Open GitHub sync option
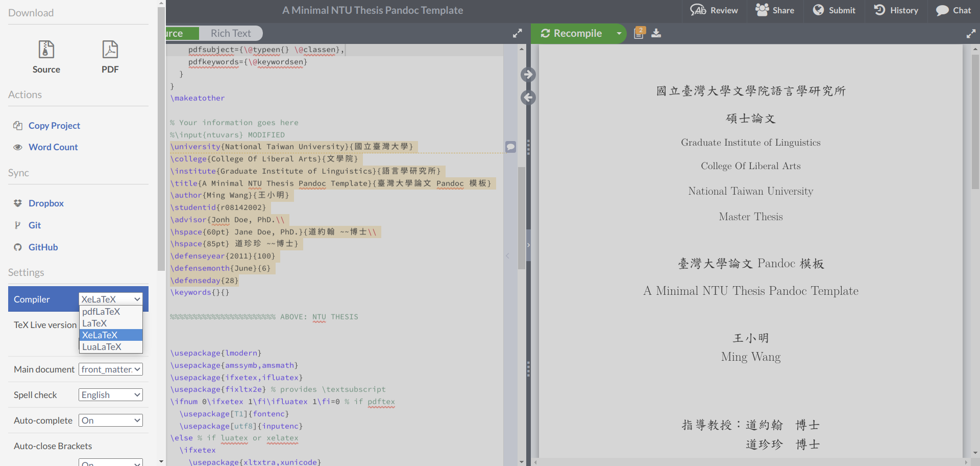 coord(43,247)
